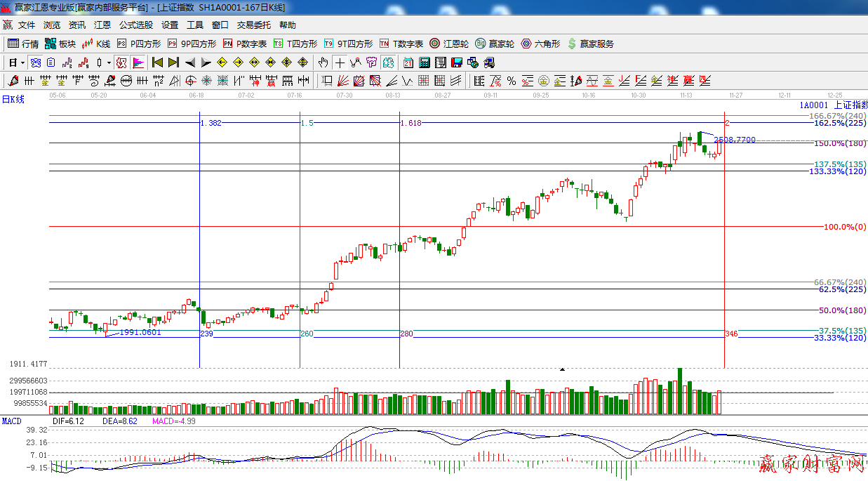Expand the candlestick style dropdown arrow
This screenshot has height=481, width=868.
click(109, 62)
